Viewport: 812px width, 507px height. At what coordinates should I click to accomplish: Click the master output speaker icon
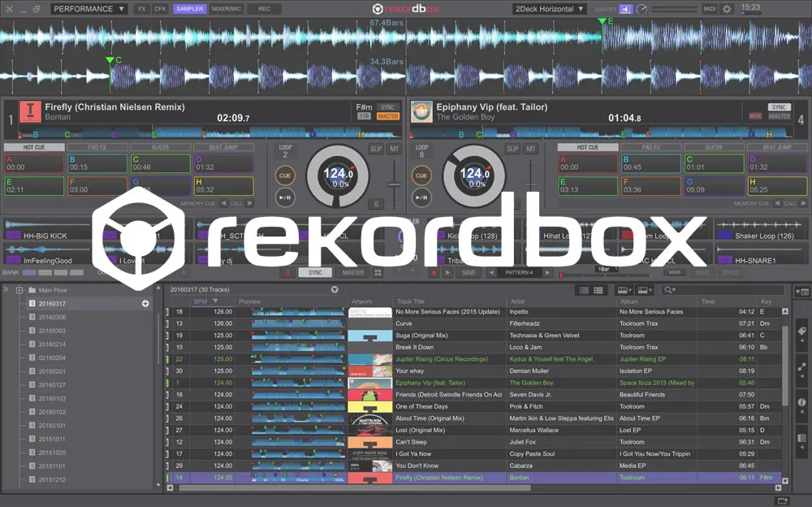625,9
